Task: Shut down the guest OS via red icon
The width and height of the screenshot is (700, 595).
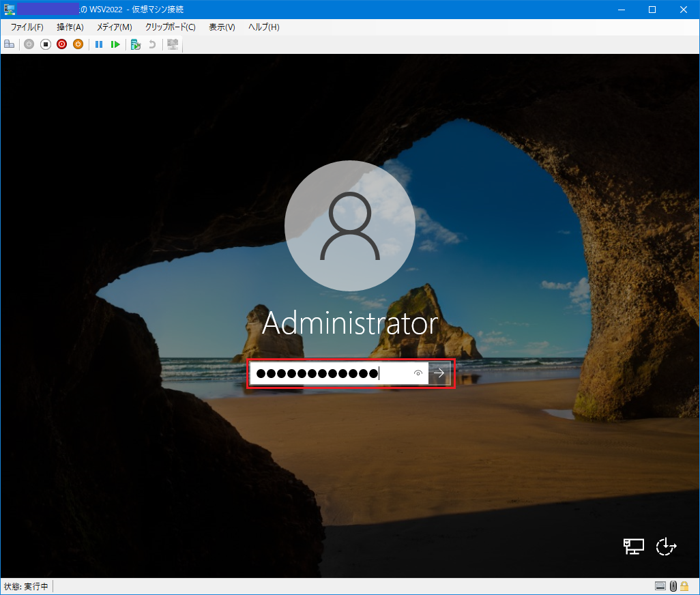Action: [61, 44]
